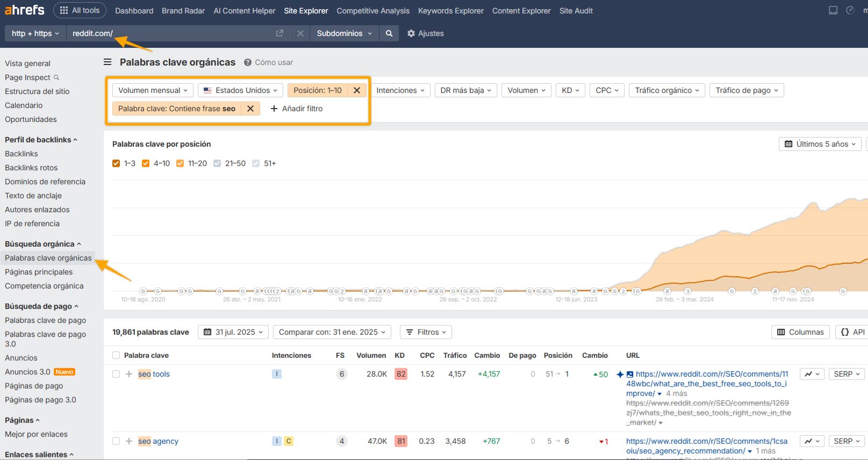
Task: Click the Page Inspect search icon
Action: click(56, 77)
